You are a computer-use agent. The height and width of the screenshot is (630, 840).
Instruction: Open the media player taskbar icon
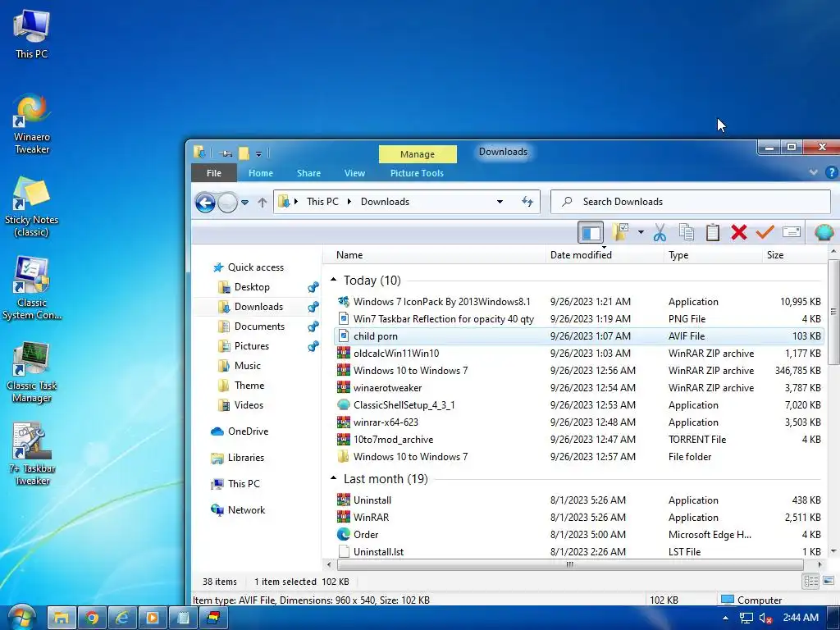(153, 619)
